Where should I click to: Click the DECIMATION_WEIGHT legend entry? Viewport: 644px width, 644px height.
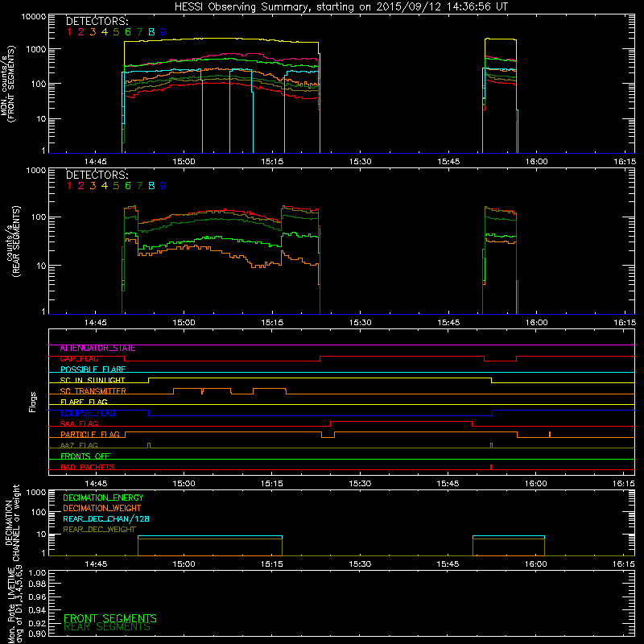[102, 509]
